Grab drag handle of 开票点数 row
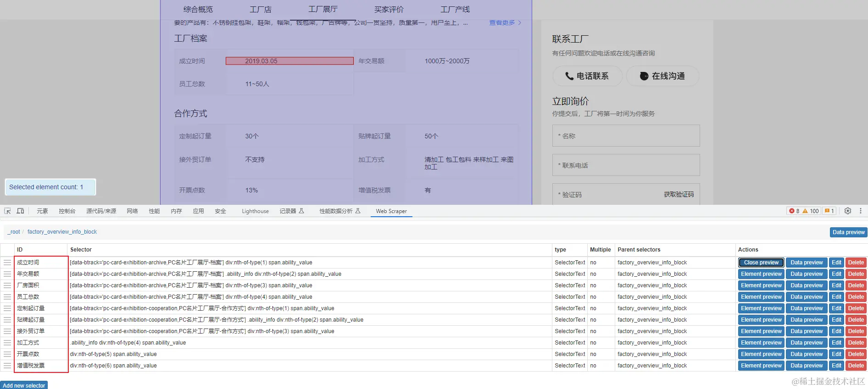The image size is (868, 389). tap(7, 354)
